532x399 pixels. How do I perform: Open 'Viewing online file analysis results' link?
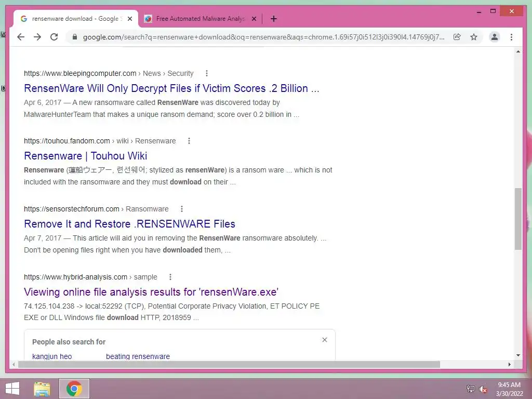151,292
